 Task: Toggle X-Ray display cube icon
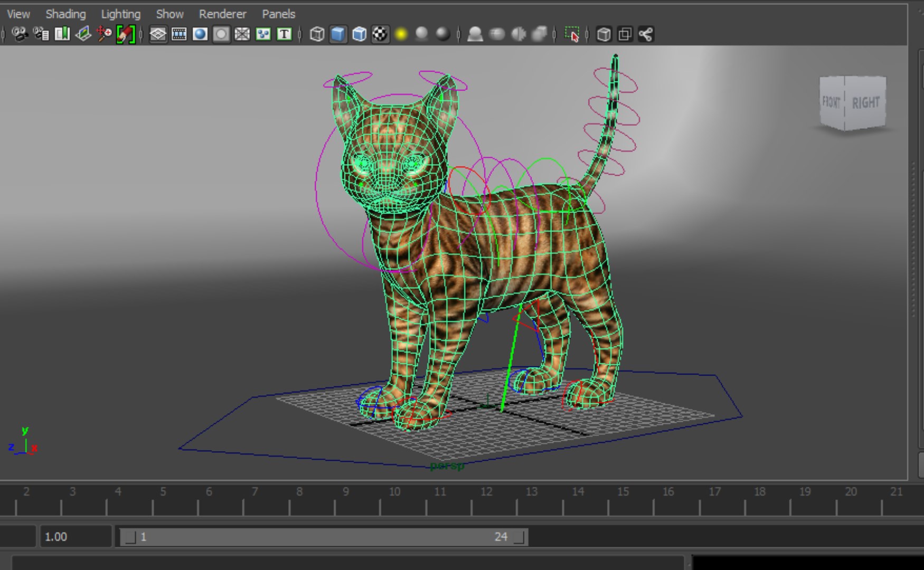pyautogui.click(x=604, y=34)
